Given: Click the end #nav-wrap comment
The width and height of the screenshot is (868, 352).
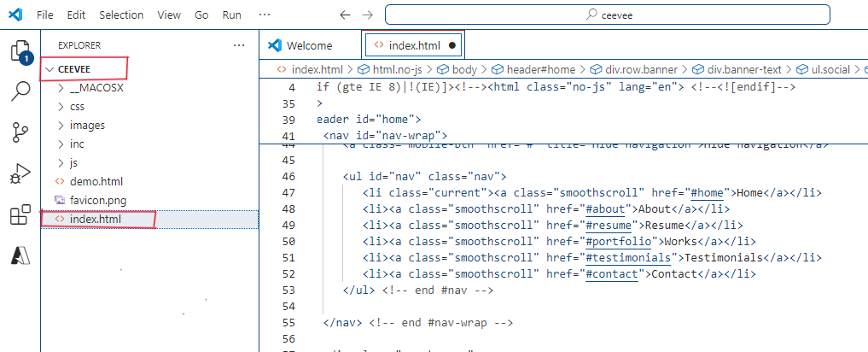Looking at the screenshot, I should click(441, 322).
